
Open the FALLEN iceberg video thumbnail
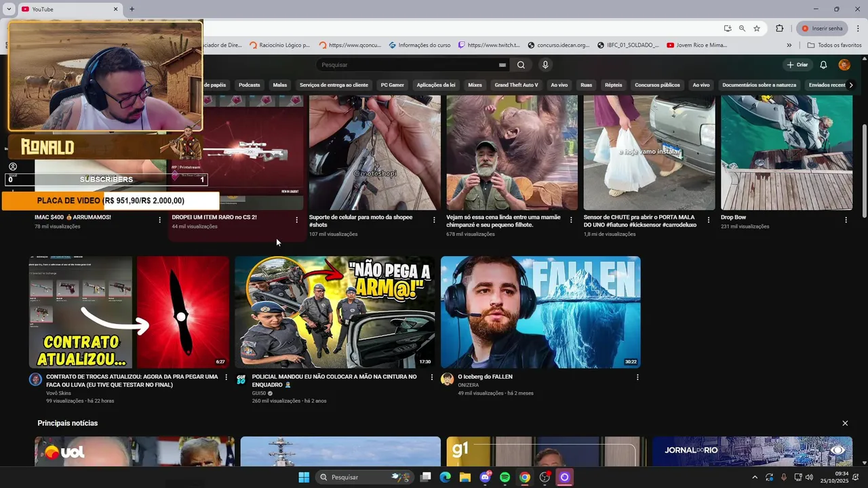540,312
